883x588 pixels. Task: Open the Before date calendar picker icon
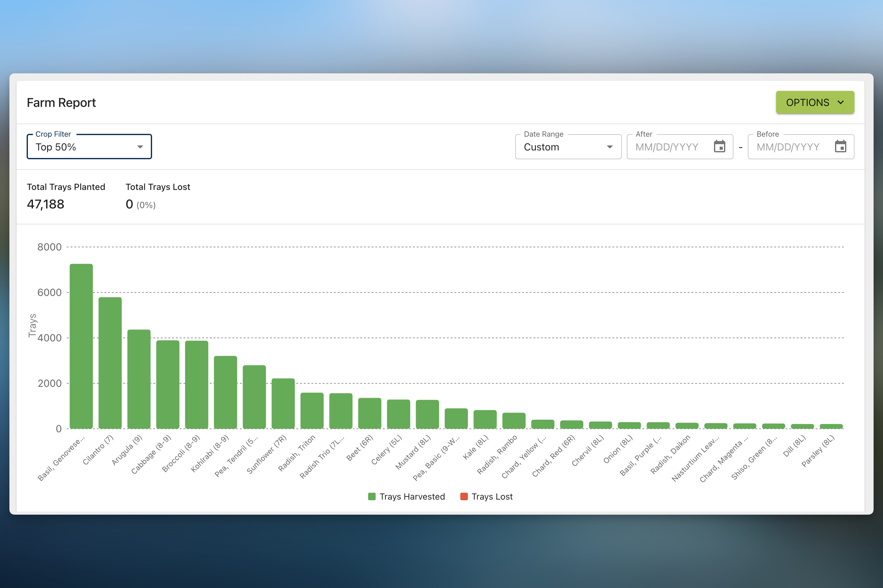click(840, 147)
